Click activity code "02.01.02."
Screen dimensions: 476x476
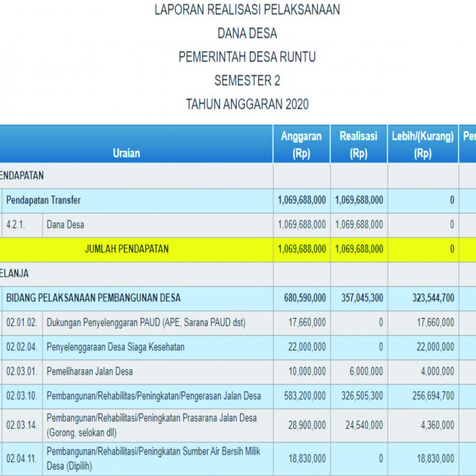coord(22,323)
